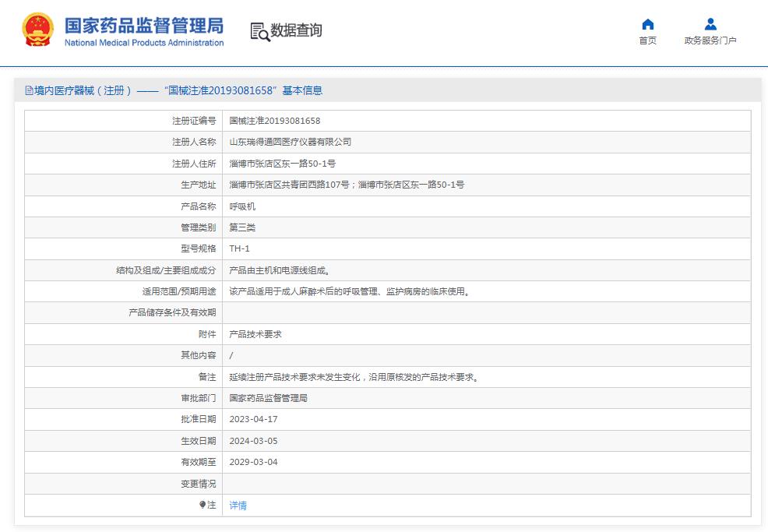This screenshot has height=532, width=768.
Task: Click the document icon before 境内医疗器械
Action: 29,90
